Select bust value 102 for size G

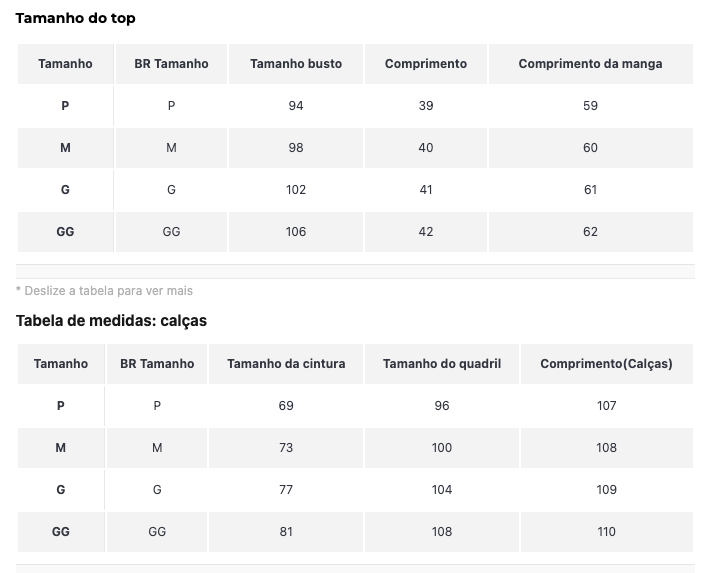pos(296,190)
